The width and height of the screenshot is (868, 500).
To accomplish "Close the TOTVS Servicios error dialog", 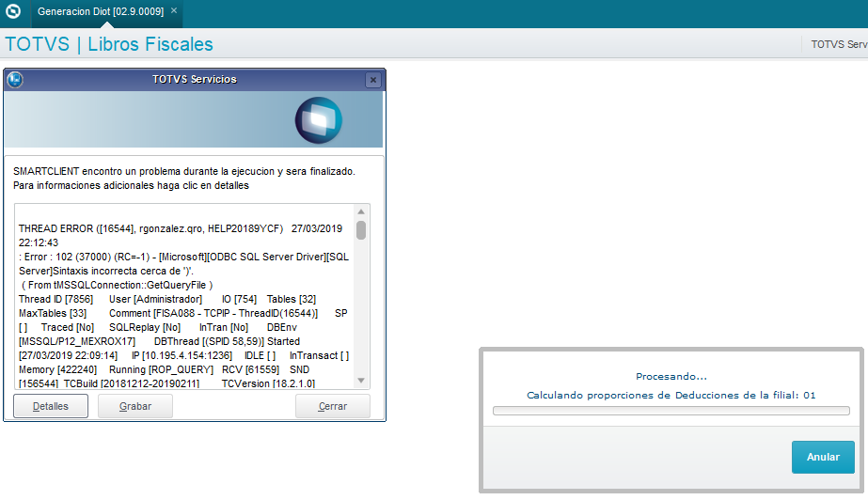I will point(373,80).
